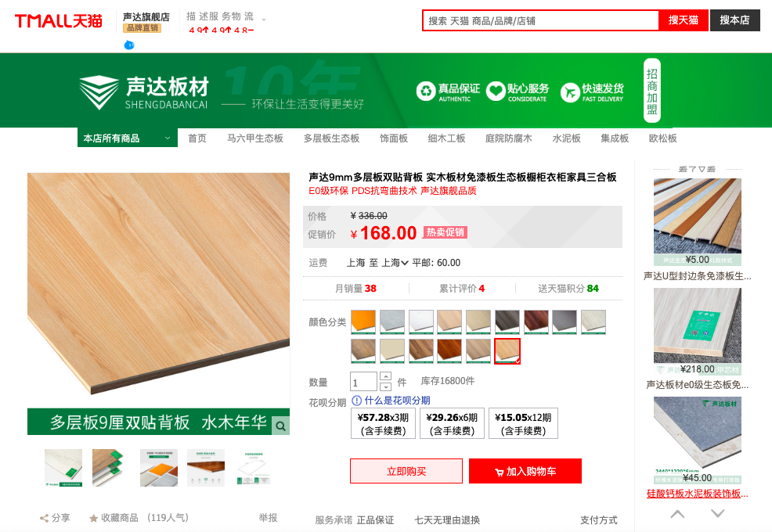Click the share icon labeled 分享
The height and width of the screenshot is (532, 772).
pyautogui.click(x=45, y=518)
